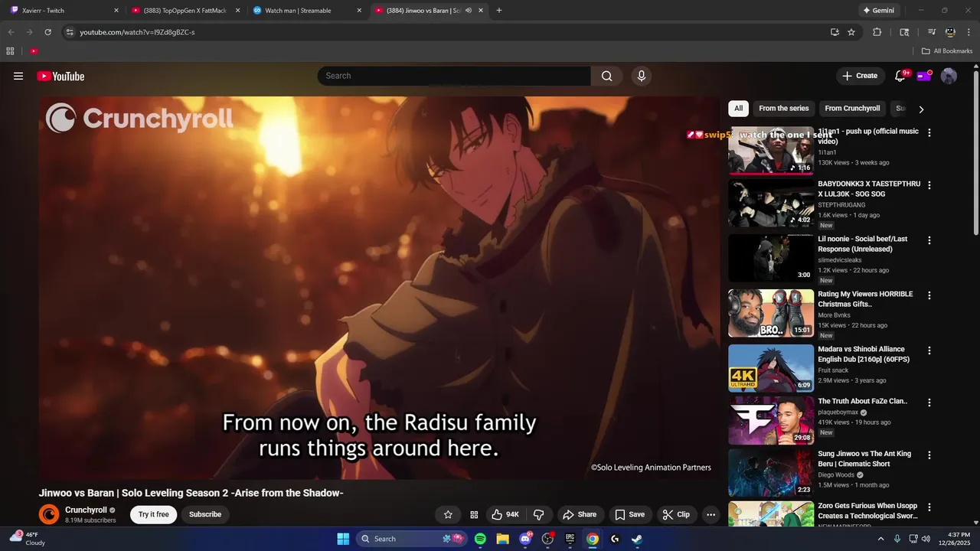Reload the page in Chrome
980x551 pixels.
click(x=47, y=32)
